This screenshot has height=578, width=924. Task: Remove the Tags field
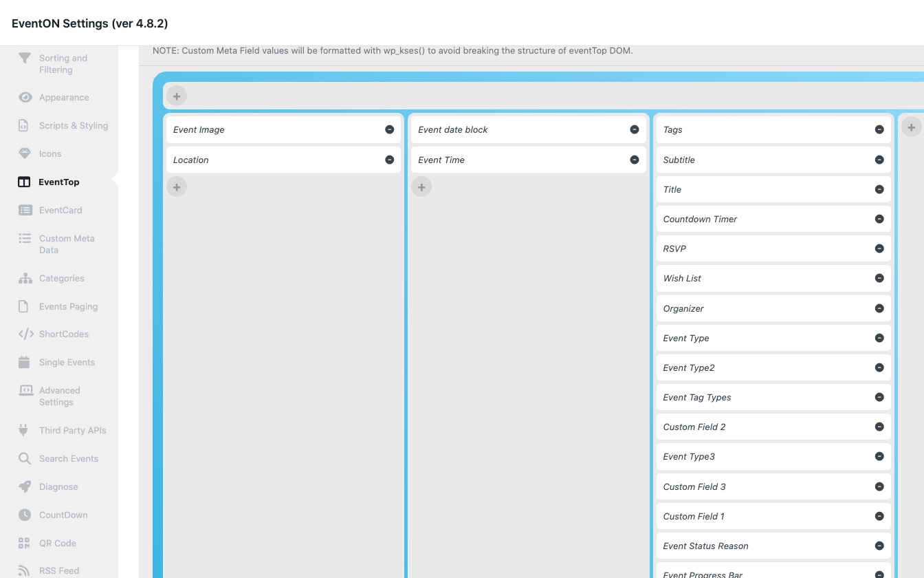click(x=879, y=129)
